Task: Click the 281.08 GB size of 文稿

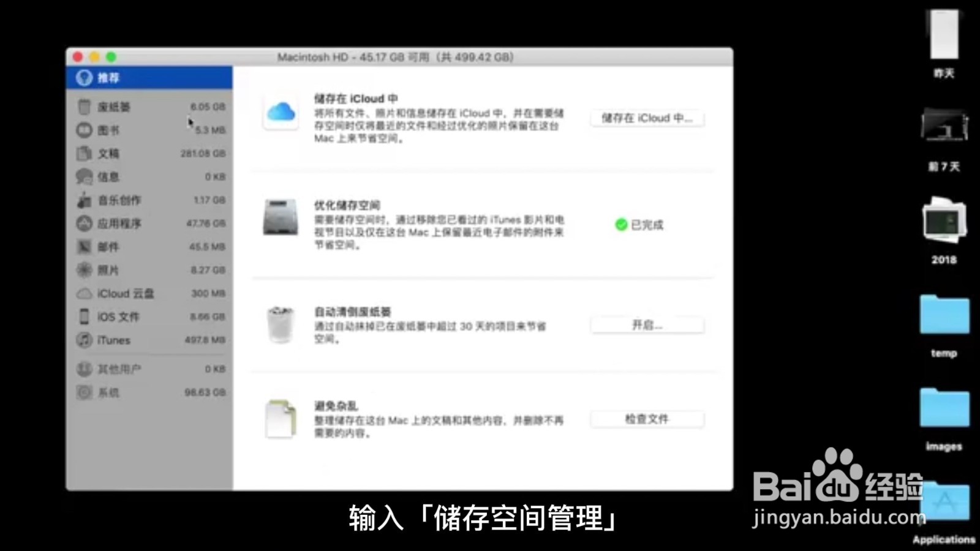Action: click(203, 153)
